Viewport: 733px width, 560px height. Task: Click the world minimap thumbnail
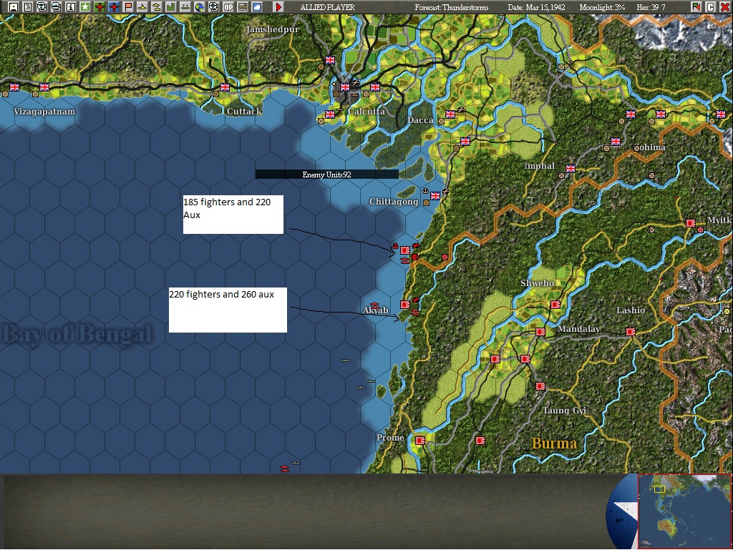(x=684, y=511)
